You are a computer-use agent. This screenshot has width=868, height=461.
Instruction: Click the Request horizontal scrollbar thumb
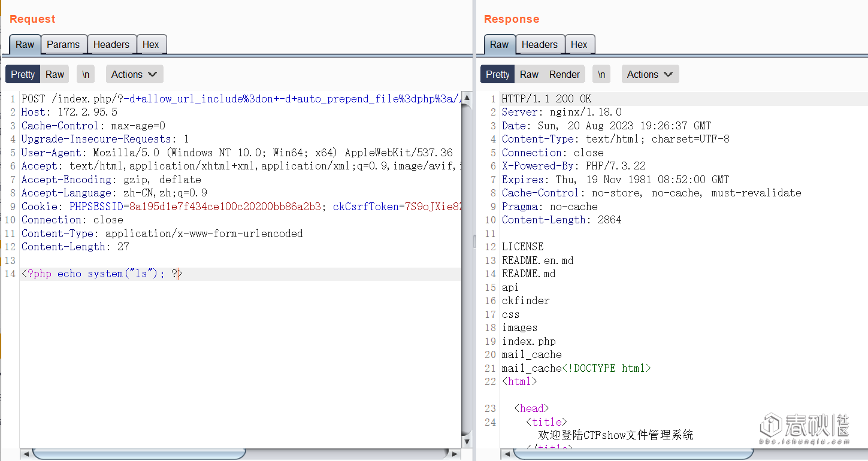click(x=139, y=454)
